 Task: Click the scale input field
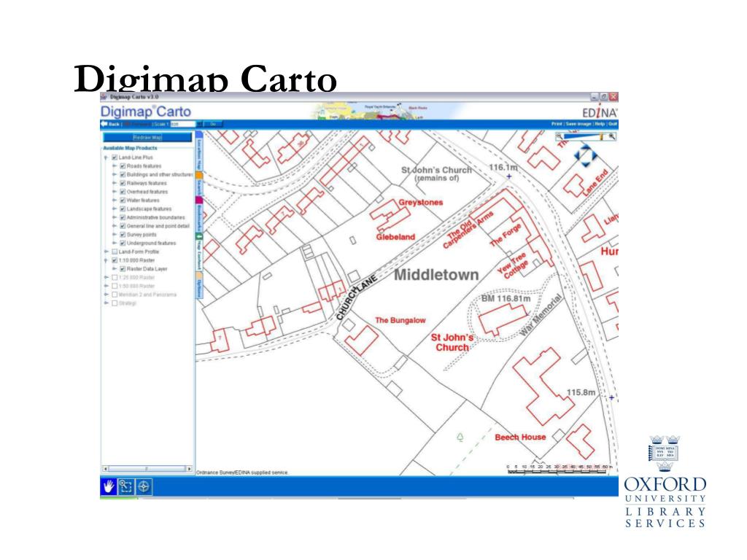(x=183, y=124)
